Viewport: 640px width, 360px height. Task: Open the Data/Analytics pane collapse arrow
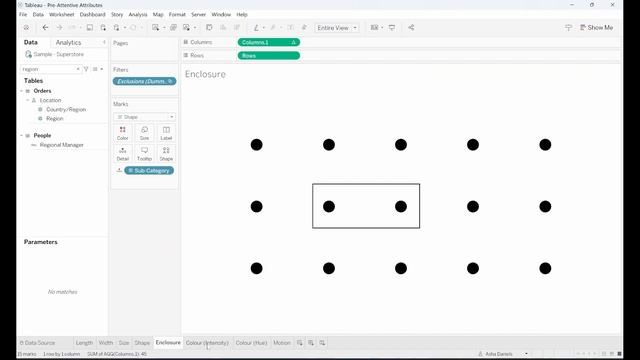(x=104, y=42)
